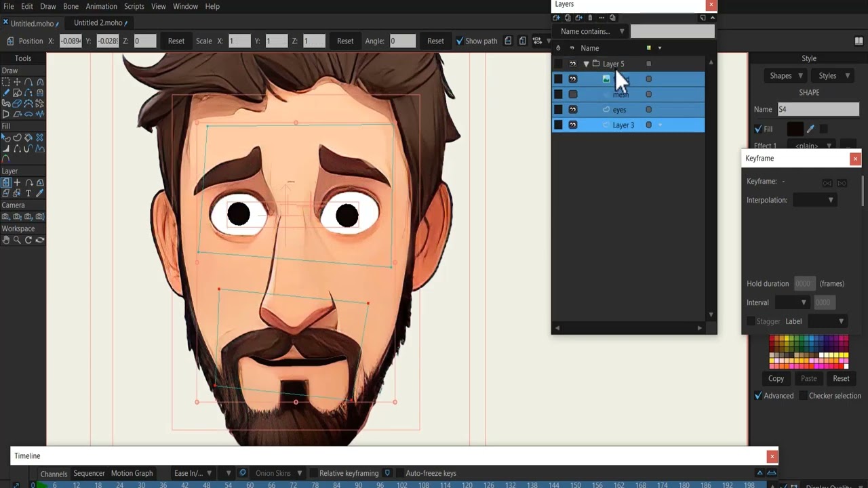The width and height of the screenshot is (868, 488).
Task: Select the Line Width tool
Action: coord(5,148)
